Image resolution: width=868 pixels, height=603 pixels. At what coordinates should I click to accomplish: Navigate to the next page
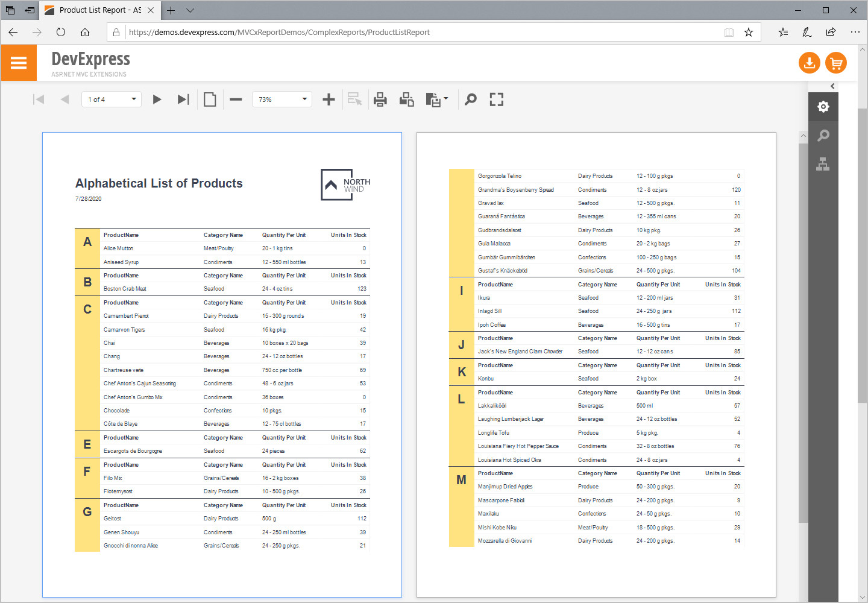(x=157, y=99)
